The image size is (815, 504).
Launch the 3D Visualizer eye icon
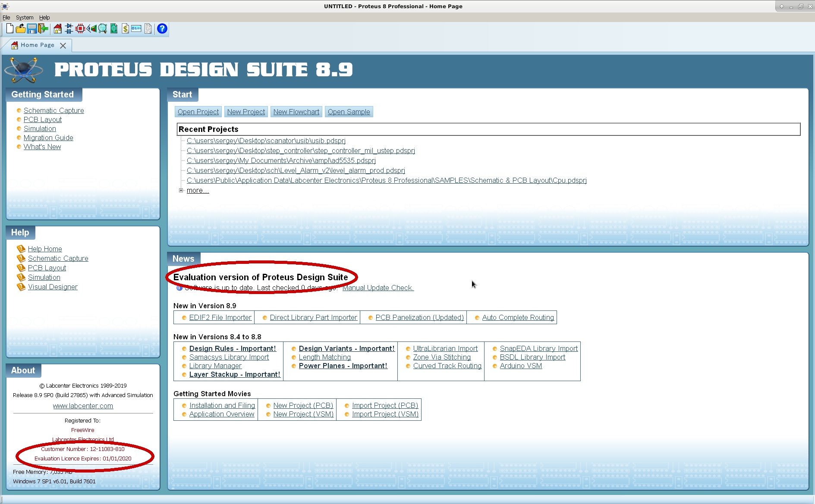tap(91, 28)
